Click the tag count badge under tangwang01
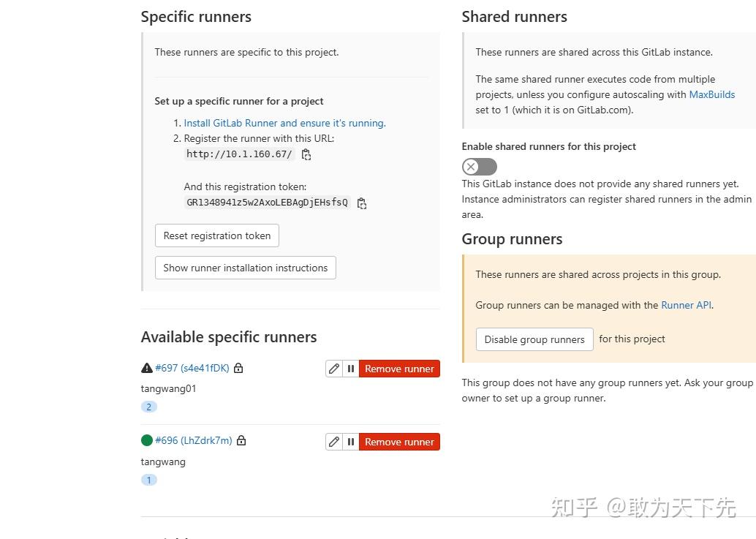The height and width of the screenshot is (539, 756). pos(149,407)
